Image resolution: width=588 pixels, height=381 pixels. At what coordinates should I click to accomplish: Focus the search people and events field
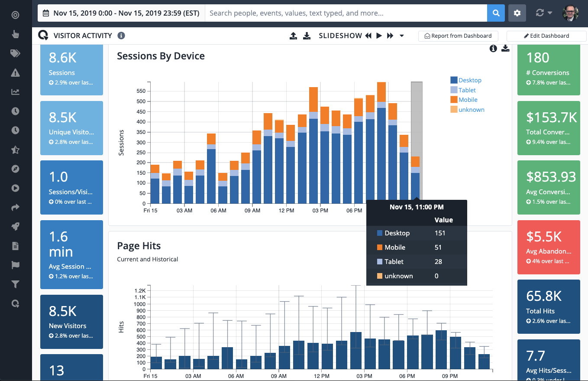[x=346, y=13]
